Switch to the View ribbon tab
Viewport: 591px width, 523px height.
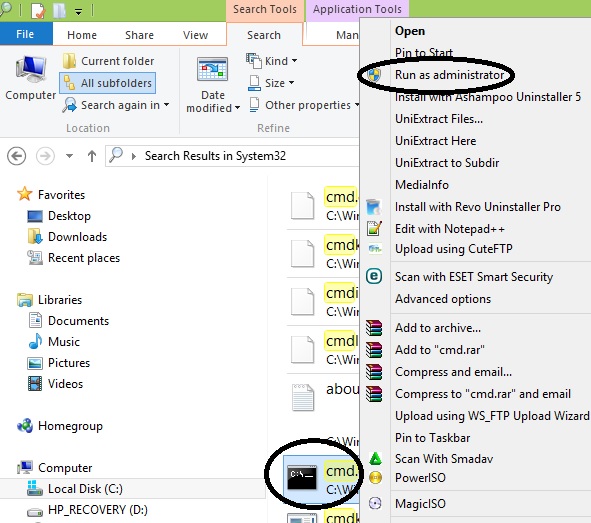click(x=195, y=35)
